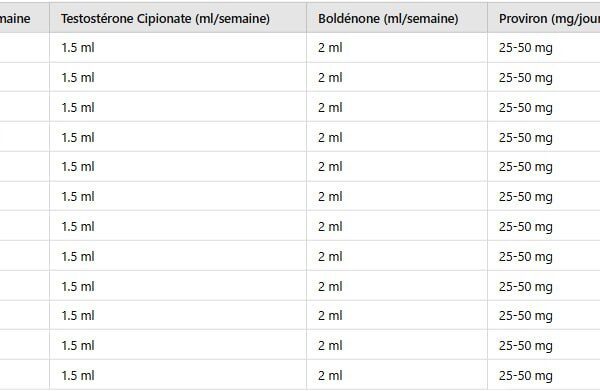Click the 1.5 ml cell in last row
600x391 pixels.
[178, 375]
